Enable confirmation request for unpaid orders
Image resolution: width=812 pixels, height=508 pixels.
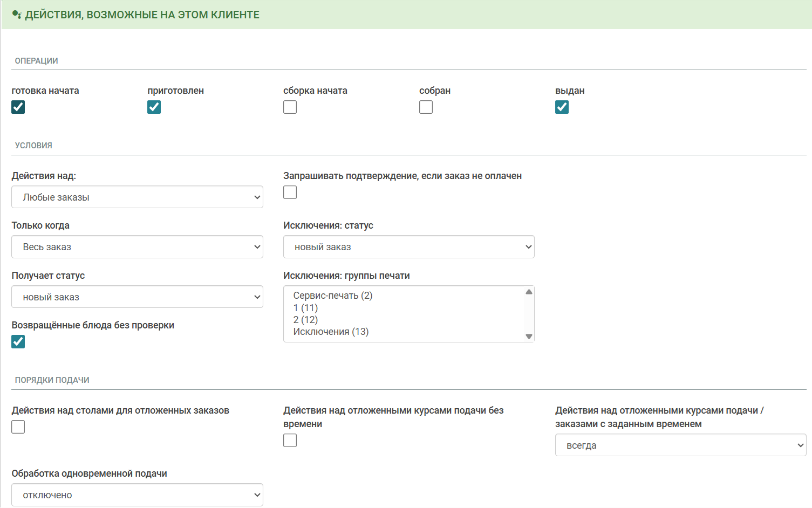coord(290,193)
